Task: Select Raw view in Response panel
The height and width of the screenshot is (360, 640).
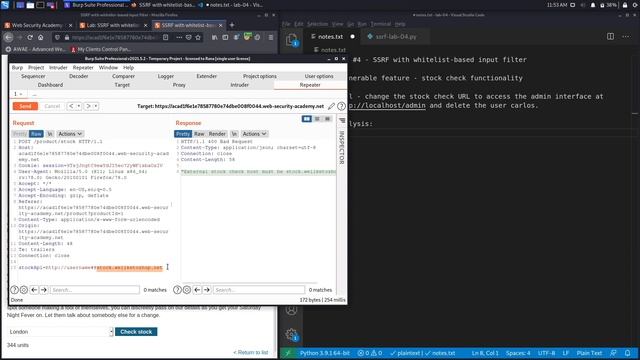Action: (199, 134)
